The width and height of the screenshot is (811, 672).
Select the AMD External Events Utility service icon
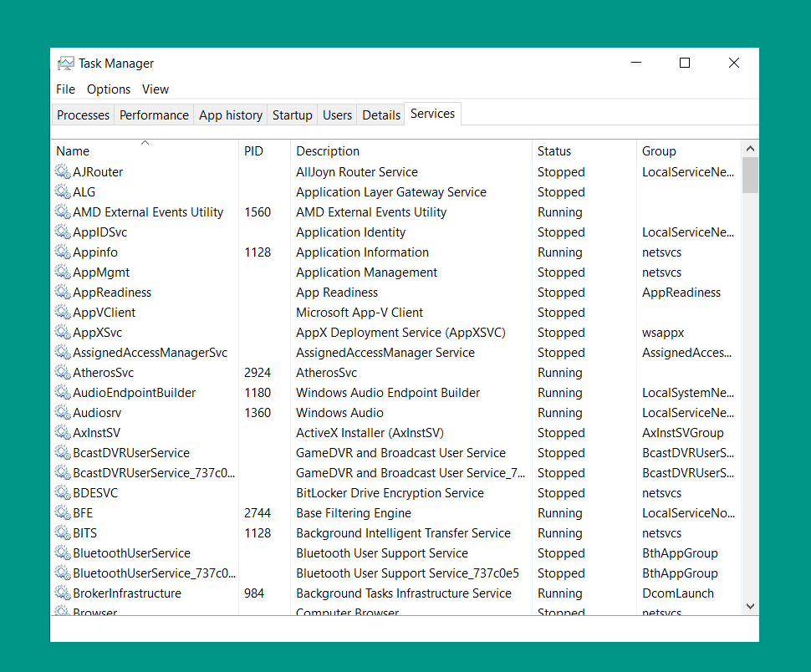[x=63, y=211]
